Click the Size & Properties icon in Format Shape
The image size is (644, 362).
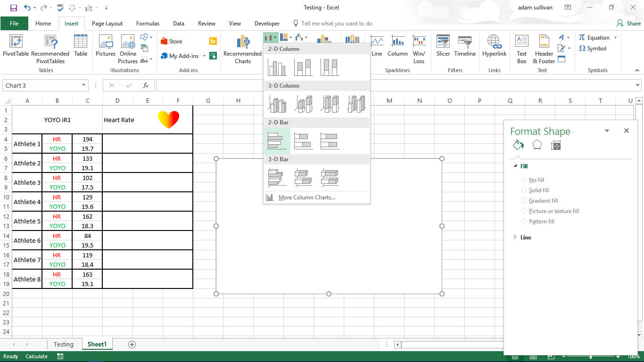[x=556, y=146]
